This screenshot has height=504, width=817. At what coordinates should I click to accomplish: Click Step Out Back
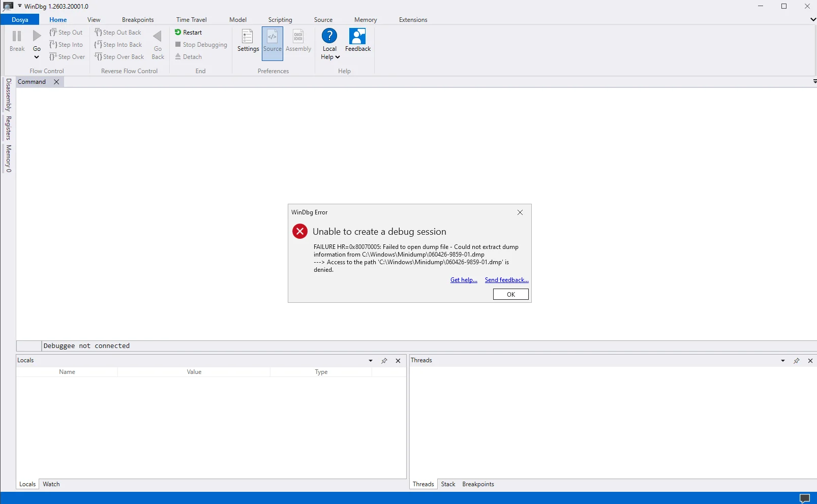pos(118,33)
